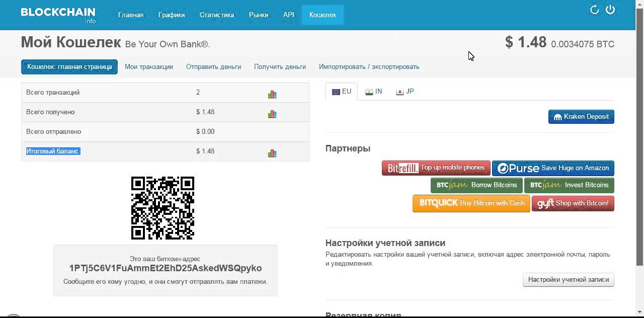Image resolution: width=644 pixels, height=318 pixels.
Task: Click Bitrefill Top up mobile phones button
Action: click(x=436, y=168)
